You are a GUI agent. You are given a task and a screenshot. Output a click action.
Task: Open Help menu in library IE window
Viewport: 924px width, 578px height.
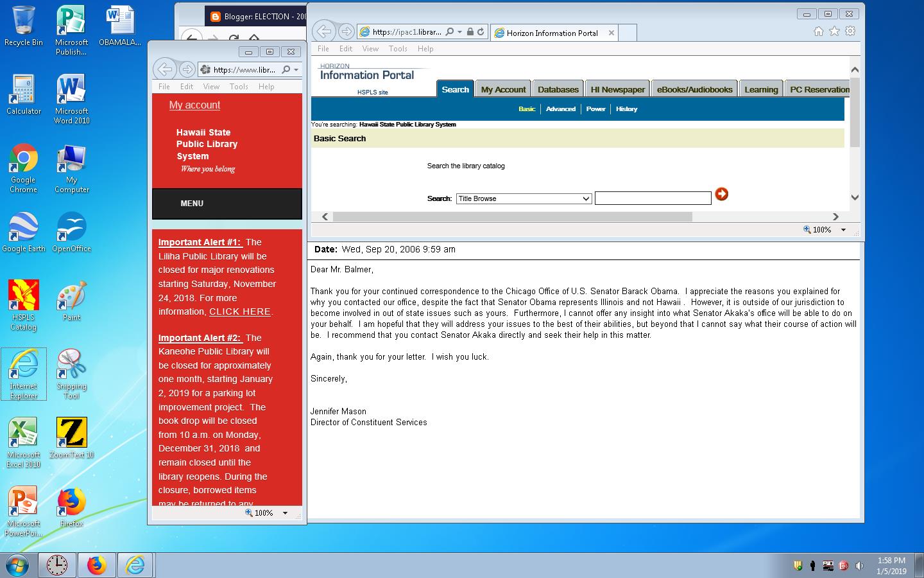click(x=266, y=86)
